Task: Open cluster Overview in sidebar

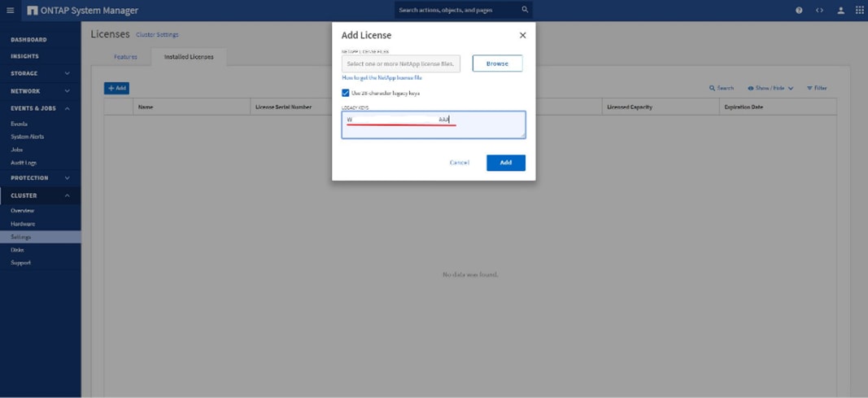Action: click(x=23, y=211)
